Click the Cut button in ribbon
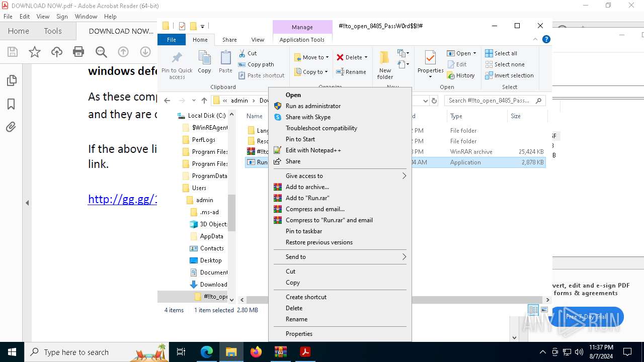Screen dimensions: 644x362 pos(248,53)
